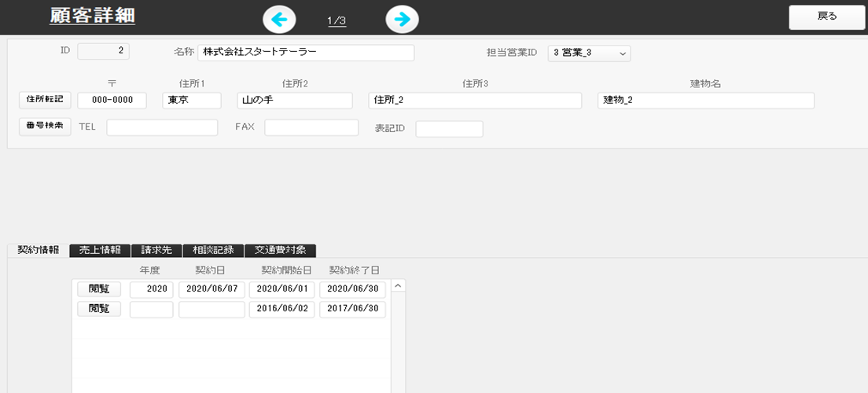Screen dimensions: 868x393
Task: Click the 顧客詳細 page title
Action: point(93,16)
